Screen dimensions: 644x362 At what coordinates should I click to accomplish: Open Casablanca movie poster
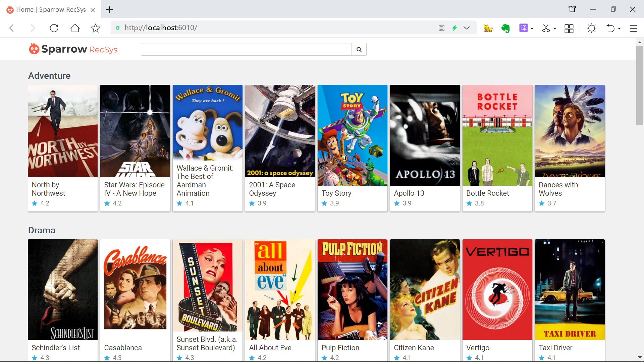(135, 290)
